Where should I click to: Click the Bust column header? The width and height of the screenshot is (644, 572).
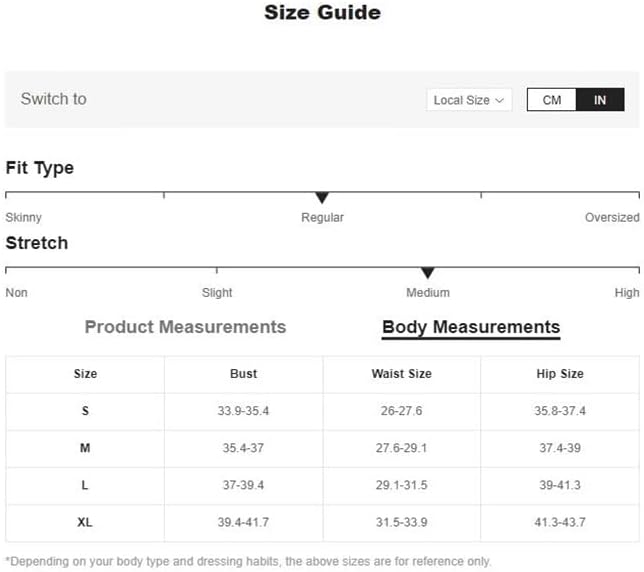pyautogui.click(x=243, y=374)
